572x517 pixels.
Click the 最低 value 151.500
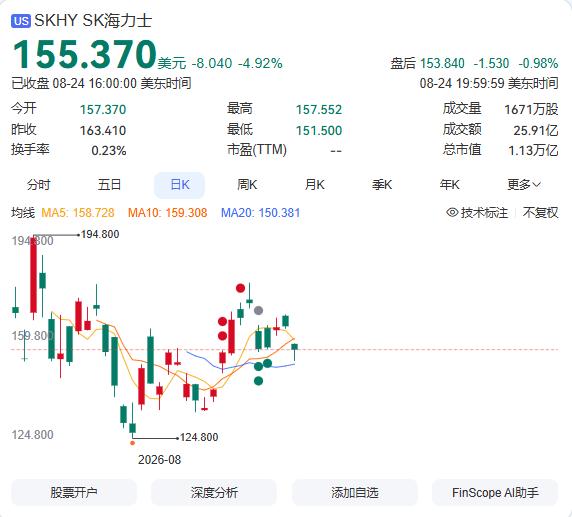(319, 130)
